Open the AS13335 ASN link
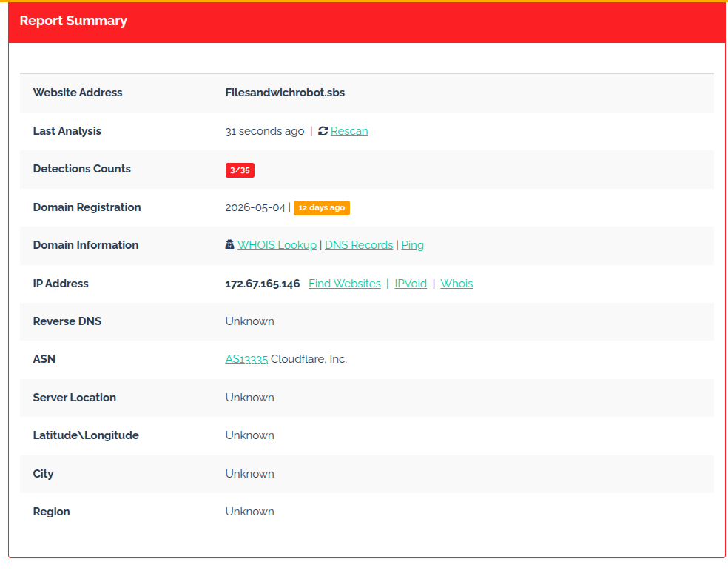 point(246,359)
